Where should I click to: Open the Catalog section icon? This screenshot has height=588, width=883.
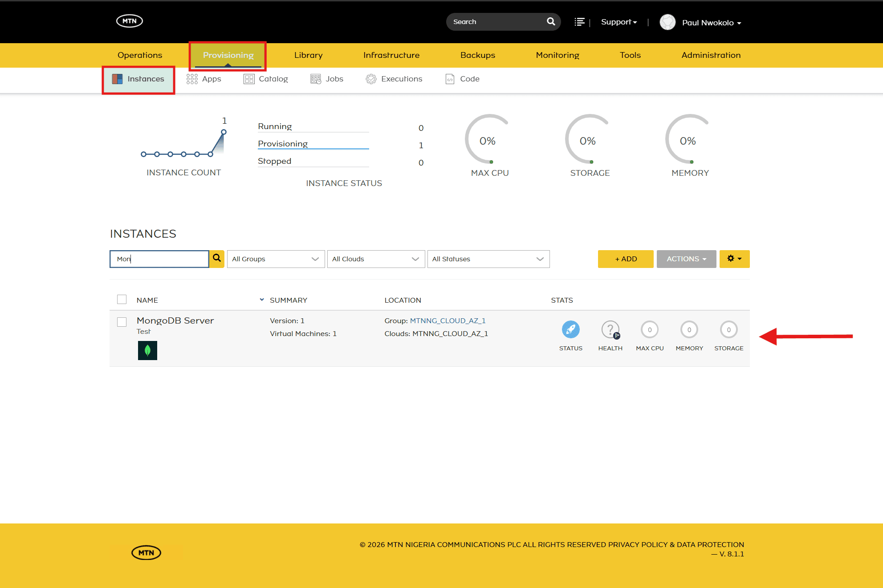point(249,79)
